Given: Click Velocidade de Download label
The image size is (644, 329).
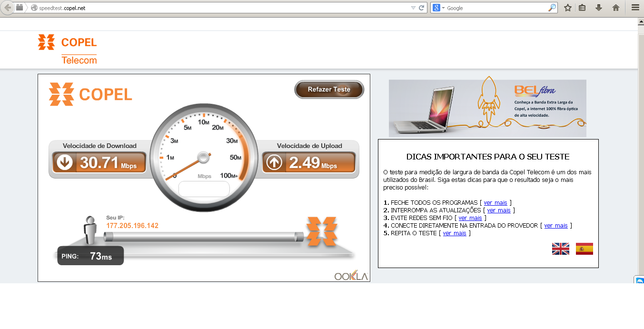Looking at the screenshot, I should point(99,146).
